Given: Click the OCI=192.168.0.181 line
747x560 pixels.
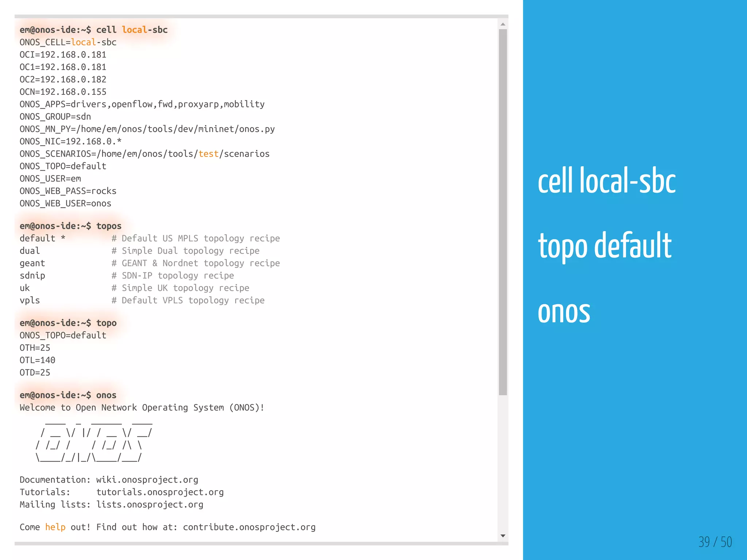Looking at the screenshot, I should pyautogui.click(x=63, y=55).
